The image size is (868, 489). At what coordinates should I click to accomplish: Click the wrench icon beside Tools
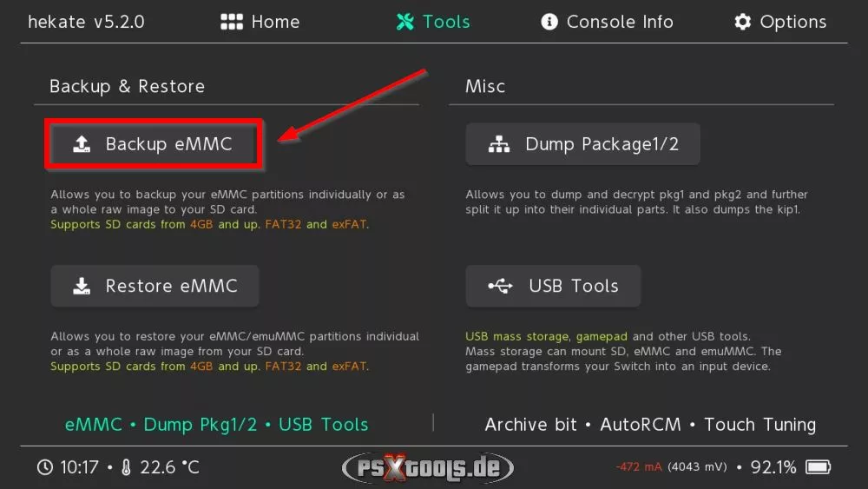[x=405, y=23]
